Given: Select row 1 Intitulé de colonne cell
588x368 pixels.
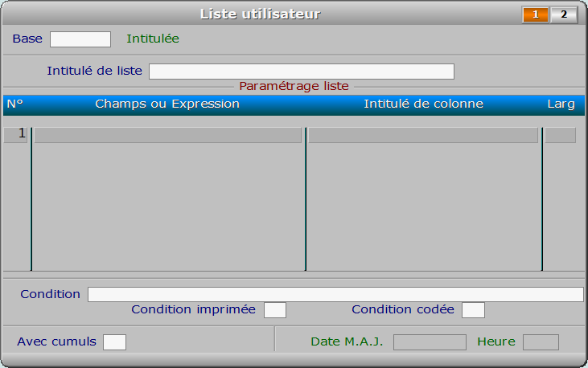Looking at the screenshot, I should [x=423, y=135].
